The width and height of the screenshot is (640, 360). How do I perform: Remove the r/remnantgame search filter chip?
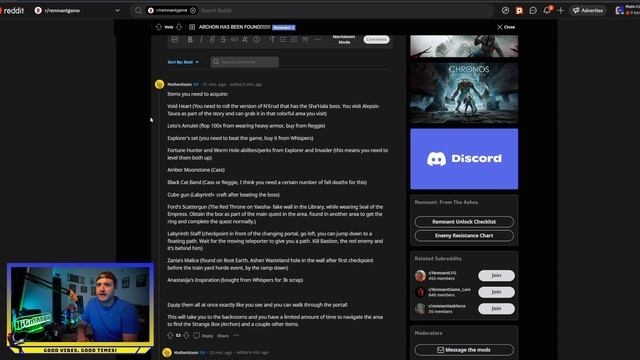click(x=193, y=11)
